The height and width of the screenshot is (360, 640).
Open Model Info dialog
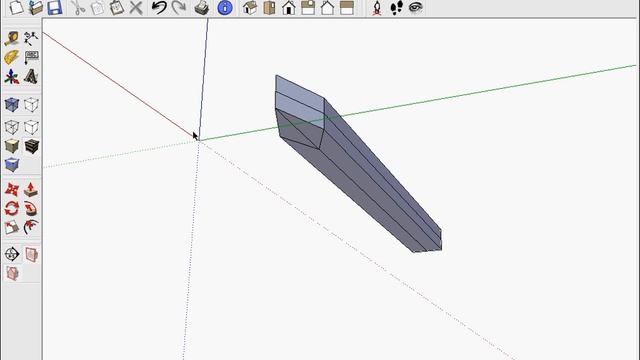(x=225, y=7)
